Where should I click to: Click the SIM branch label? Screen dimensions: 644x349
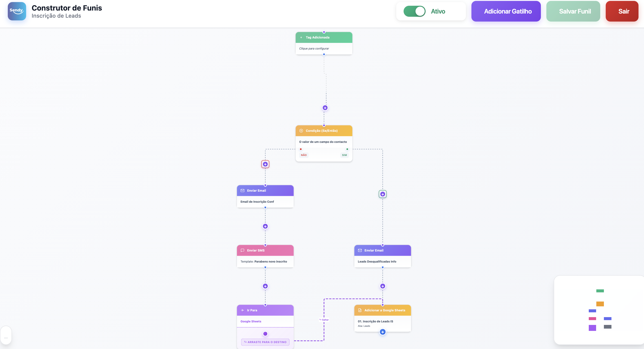(344, 155)
